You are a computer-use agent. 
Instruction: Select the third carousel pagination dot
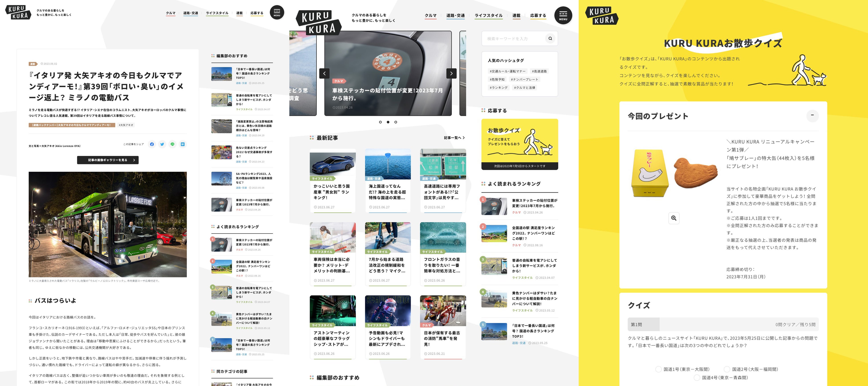pyautogui.click(x=395, y=122)
